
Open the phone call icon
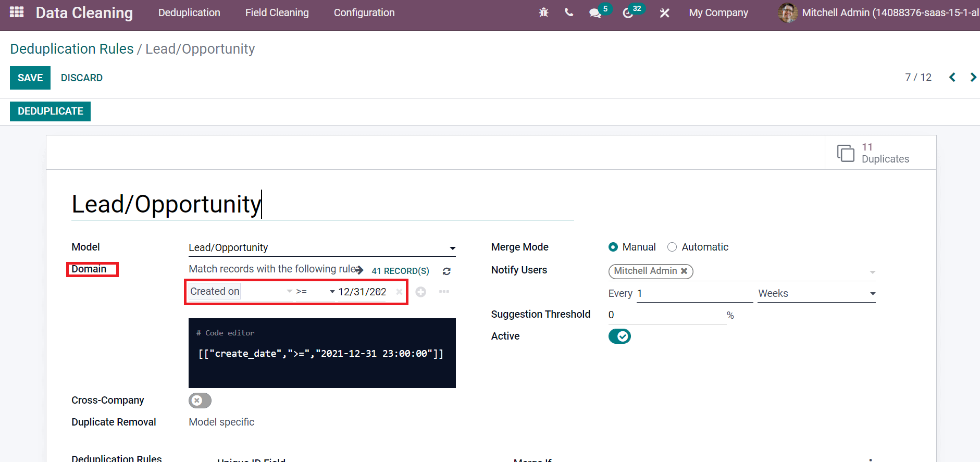point(569,13)
